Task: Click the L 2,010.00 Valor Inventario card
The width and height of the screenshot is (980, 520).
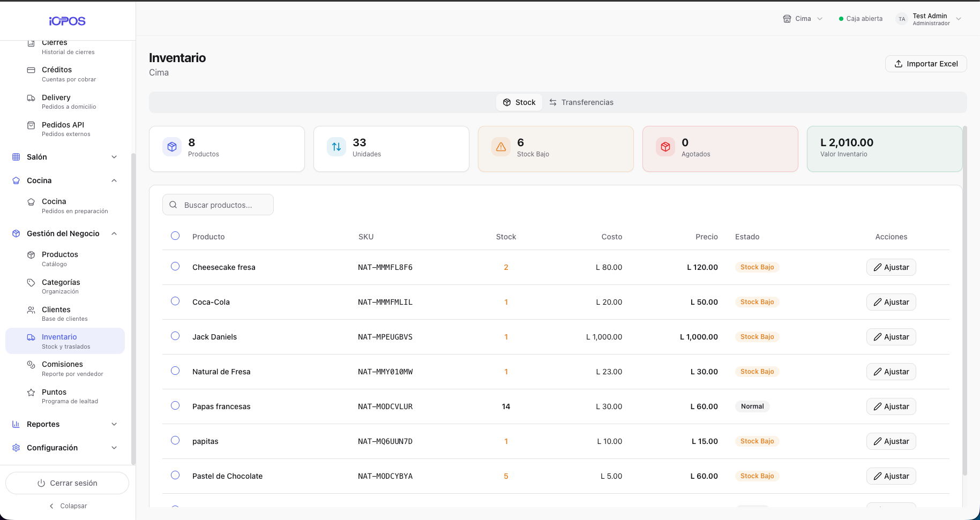Action: (x=885, y=149)
